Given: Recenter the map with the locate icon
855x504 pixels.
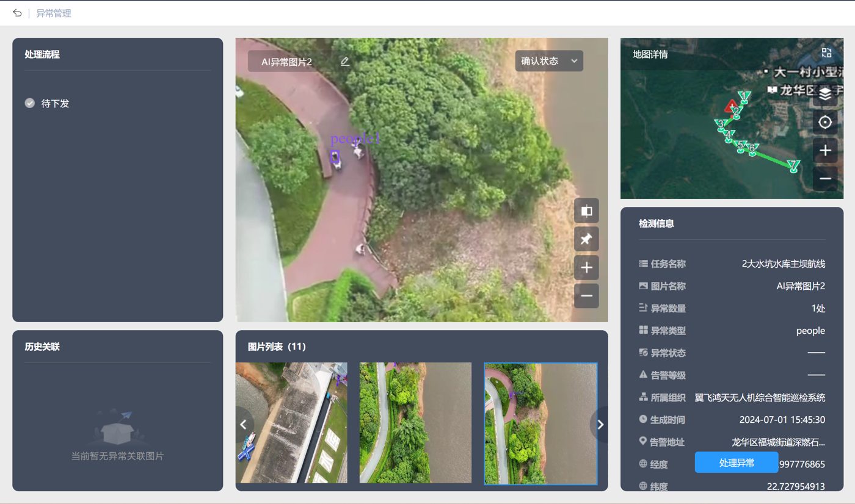Looking at the screenshot, I should click(x=825, y=123).
